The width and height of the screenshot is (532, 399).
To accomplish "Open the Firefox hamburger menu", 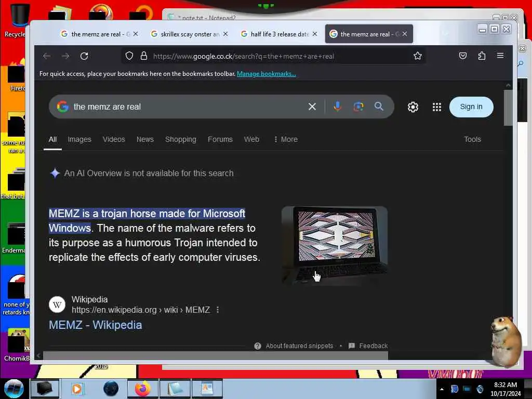I will click(x=500, y=55).
